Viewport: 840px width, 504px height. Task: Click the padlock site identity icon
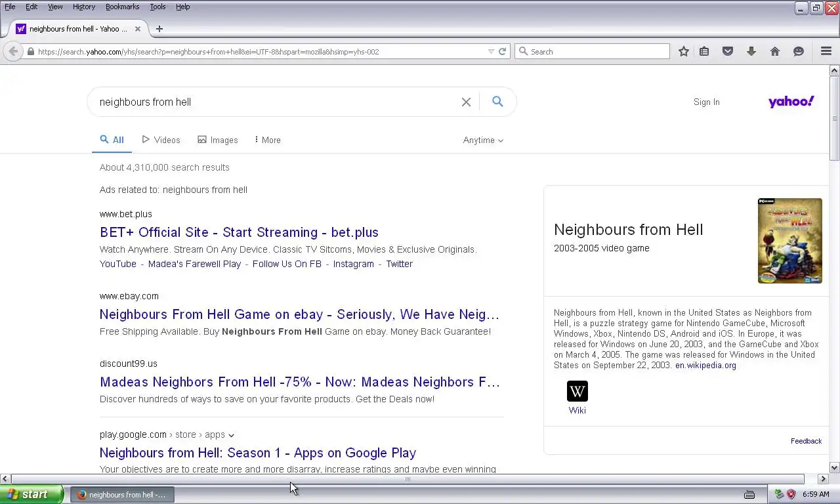31,51
